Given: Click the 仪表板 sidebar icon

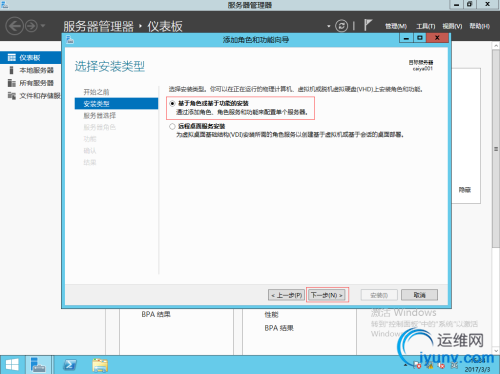Looking at the screenshot, I should pos(12,58).
